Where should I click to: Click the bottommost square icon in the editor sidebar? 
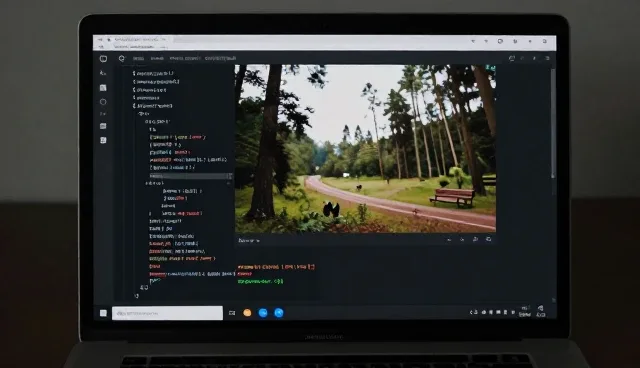point(103,140)
